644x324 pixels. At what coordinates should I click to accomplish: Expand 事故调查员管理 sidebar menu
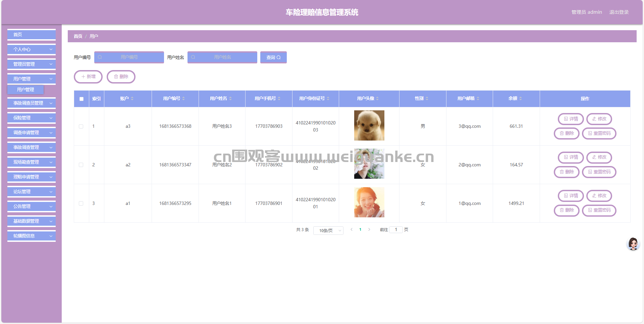(x=32, y=103)
